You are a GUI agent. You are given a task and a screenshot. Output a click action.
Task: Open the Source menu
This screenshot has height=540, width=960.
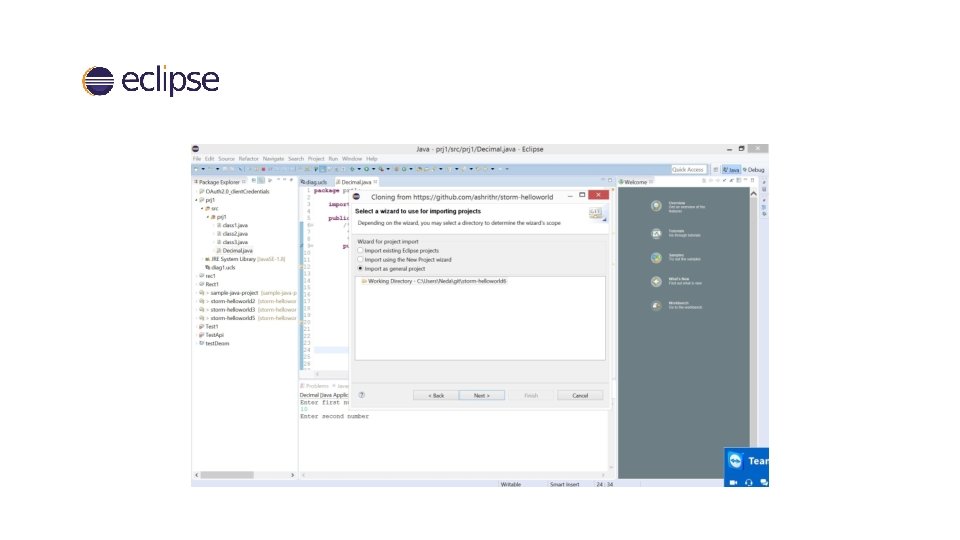pos(227,159)
